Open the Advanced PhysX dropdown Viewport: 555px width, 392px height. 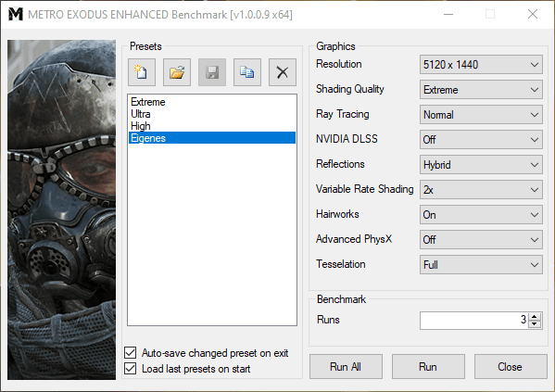(481, 240)
